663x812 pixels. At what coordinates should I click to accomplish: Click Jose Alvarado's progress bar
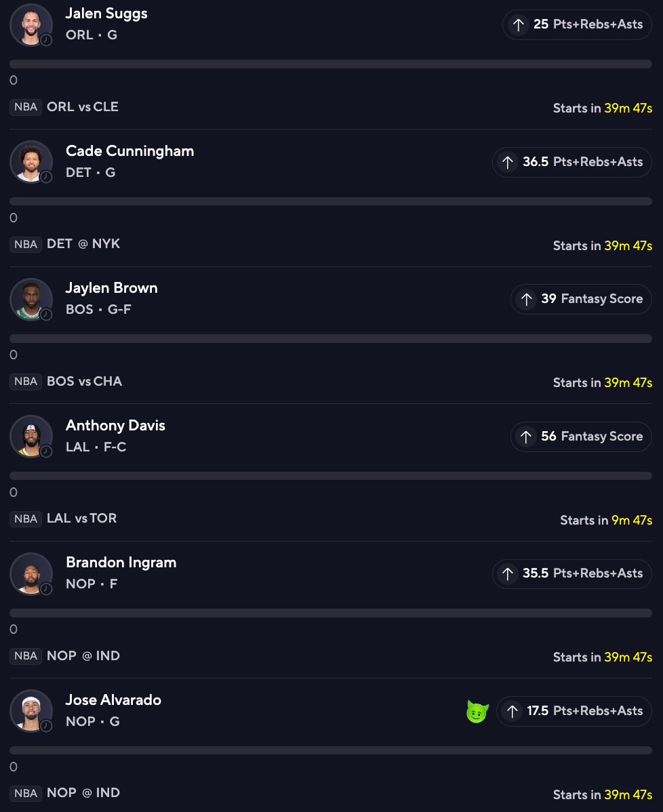331,750
